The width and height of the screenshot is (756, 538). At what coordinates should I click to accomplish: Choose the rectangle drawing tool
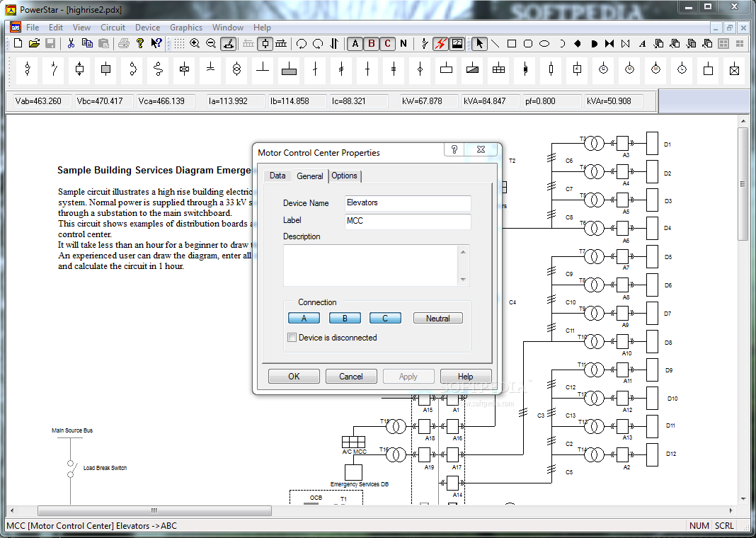pos(512,44)
